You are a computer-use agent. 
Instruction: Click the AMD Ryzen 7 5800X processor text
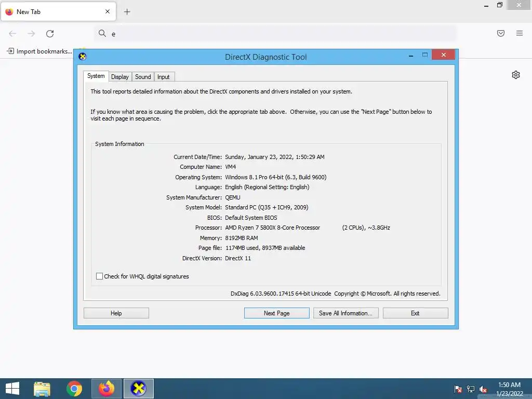(x=272, y=228)
